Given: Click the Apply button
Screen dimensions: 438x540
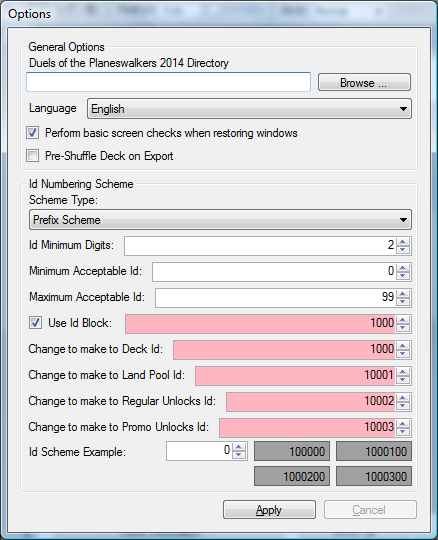Looking at the screenshot, I should coord(269,510).
